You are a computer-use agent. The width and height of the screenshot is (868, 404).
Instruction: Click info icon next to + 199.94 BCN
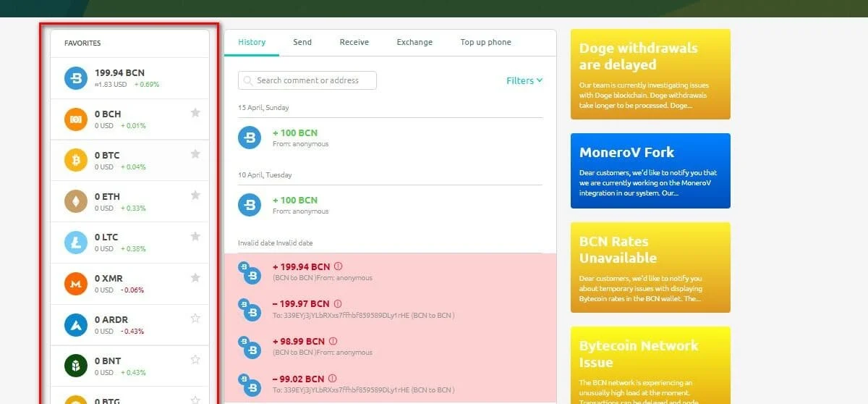(x=338, y=266)
